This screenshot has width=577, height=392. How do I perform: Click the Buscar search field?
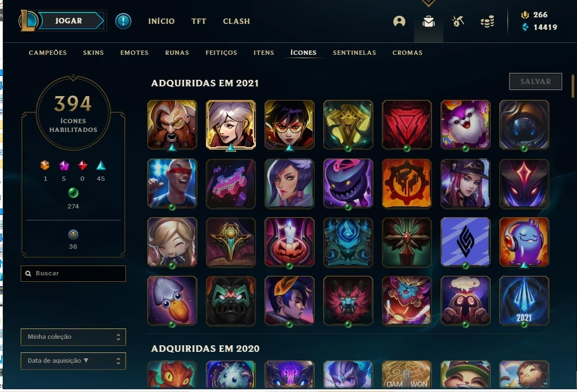(73, 273)
